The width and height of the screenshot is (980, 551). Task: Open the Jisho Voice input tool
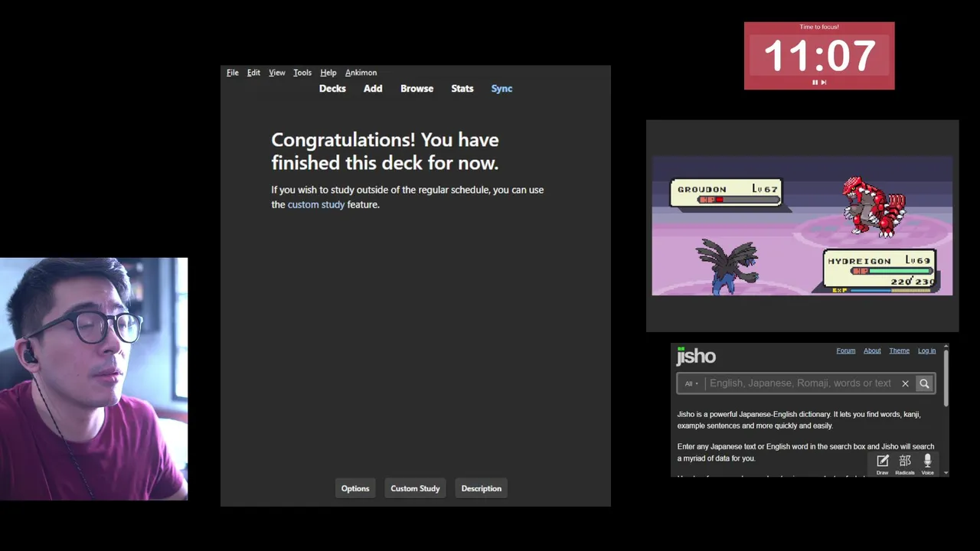pyautogui.click(x=927, y=463)
